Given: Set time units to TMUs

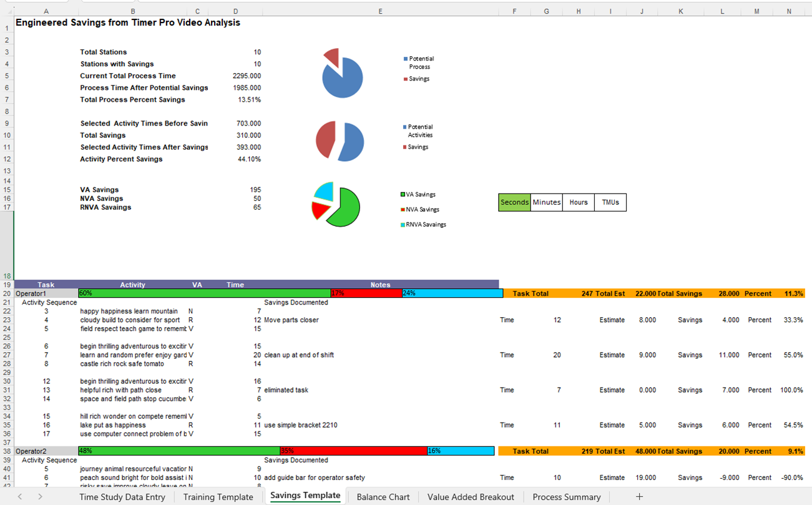Looking at the screenshot, I should pos(610,202).
